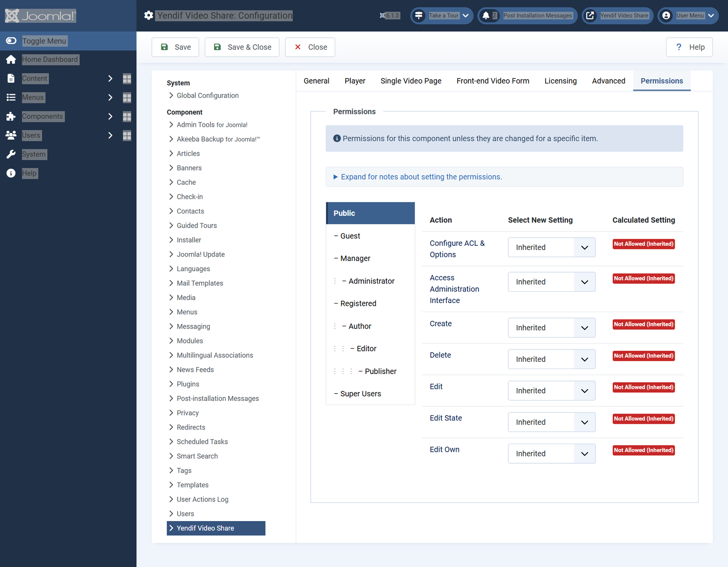Open the Delete permission dropdown
This screenshot has height=567, width=728.
[x=551, y=359]
